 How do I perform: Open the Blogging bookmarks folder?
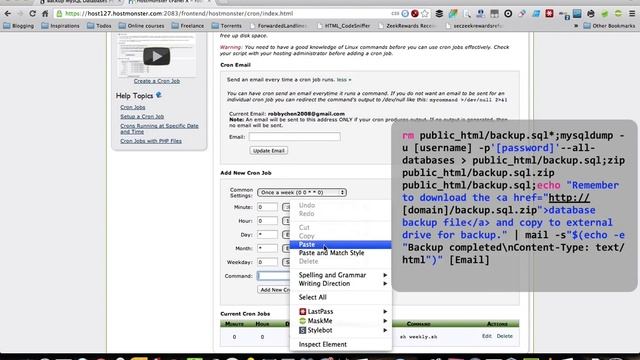click(x=19, y=26)
